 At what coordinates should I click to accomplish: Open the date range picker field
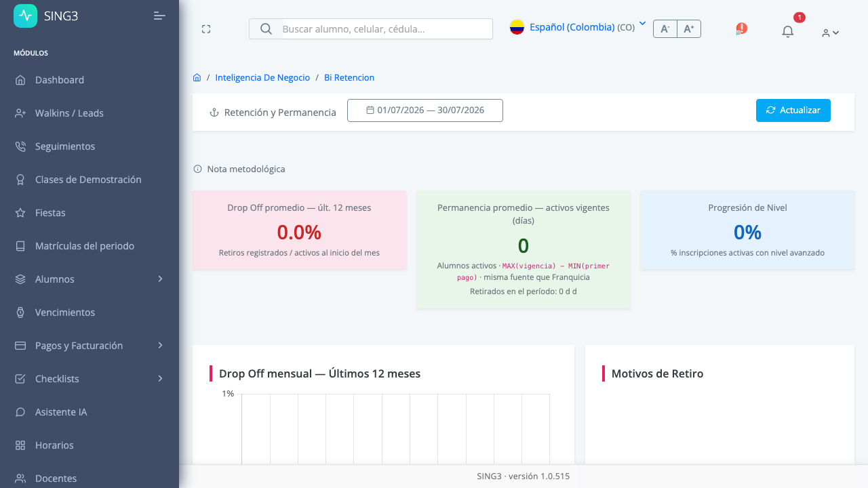tap(425, 110)
